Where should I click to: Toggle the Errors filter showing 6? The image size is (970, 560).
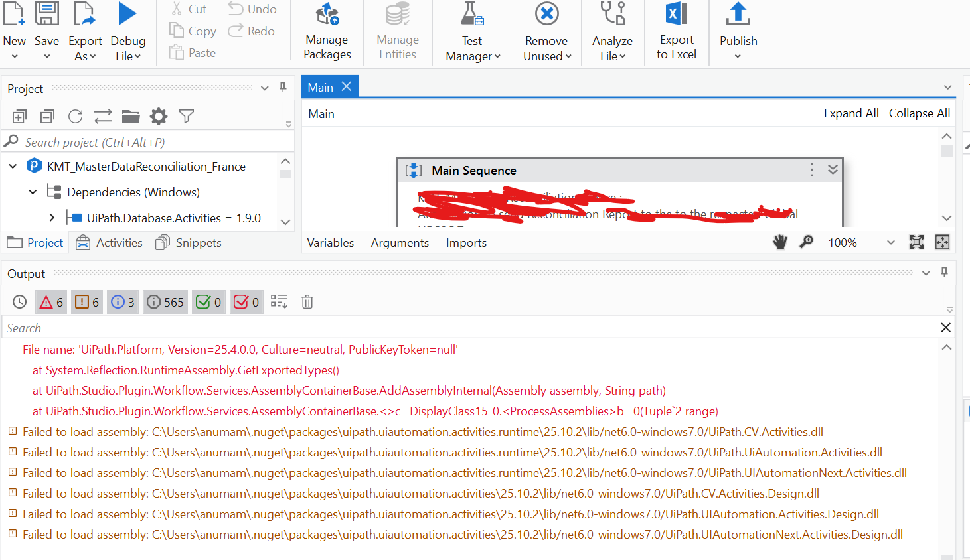50,301
